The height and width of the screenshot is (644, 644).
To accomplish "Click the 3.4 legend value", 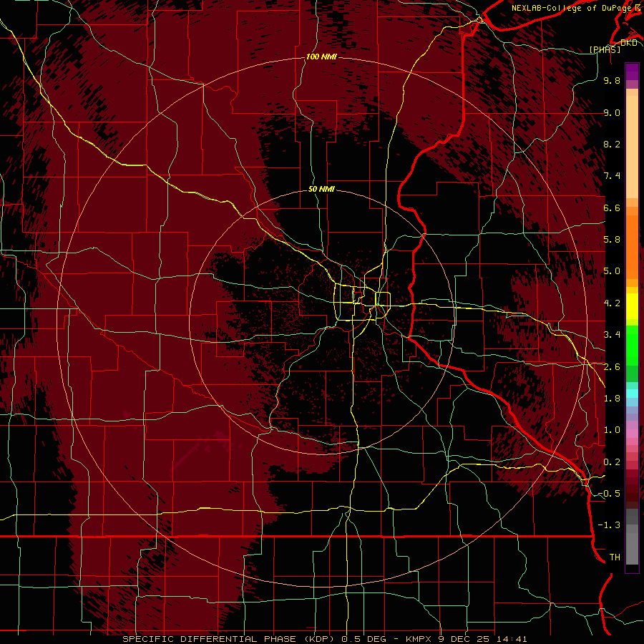I will point(612,335).
